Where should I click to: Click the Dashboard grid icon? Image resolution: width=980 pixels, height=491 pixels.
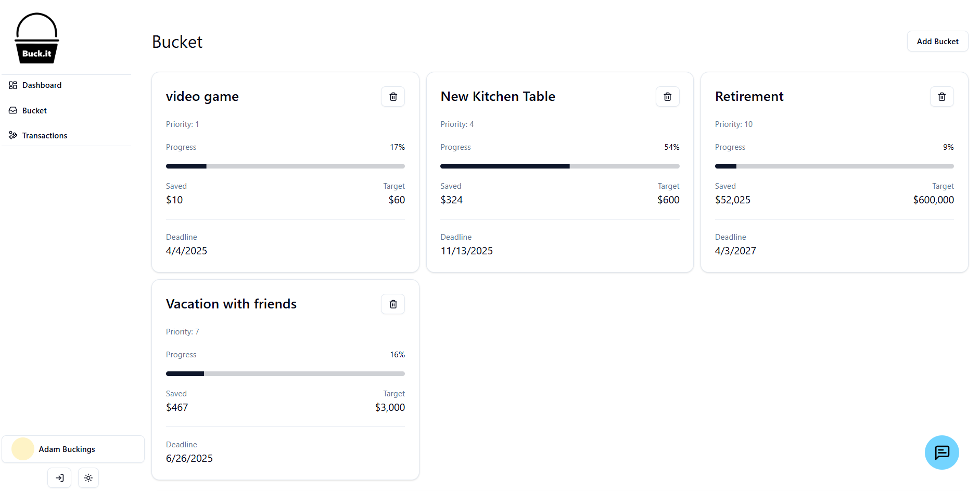13,85
